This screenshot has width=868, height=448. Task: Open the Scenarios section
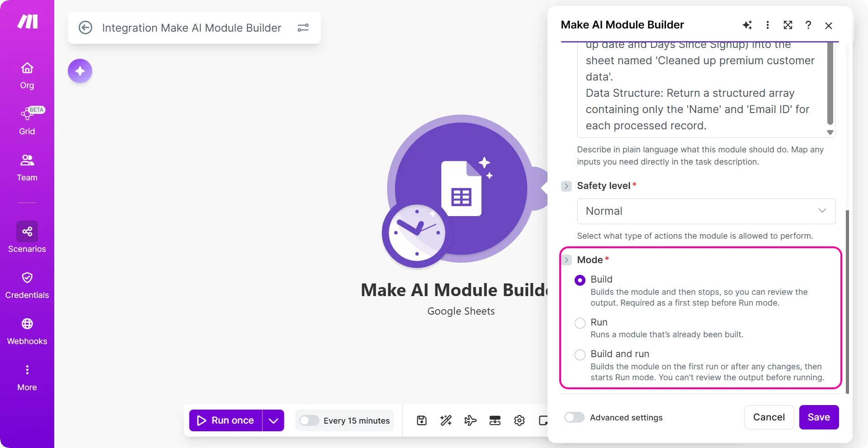(27, 238)
